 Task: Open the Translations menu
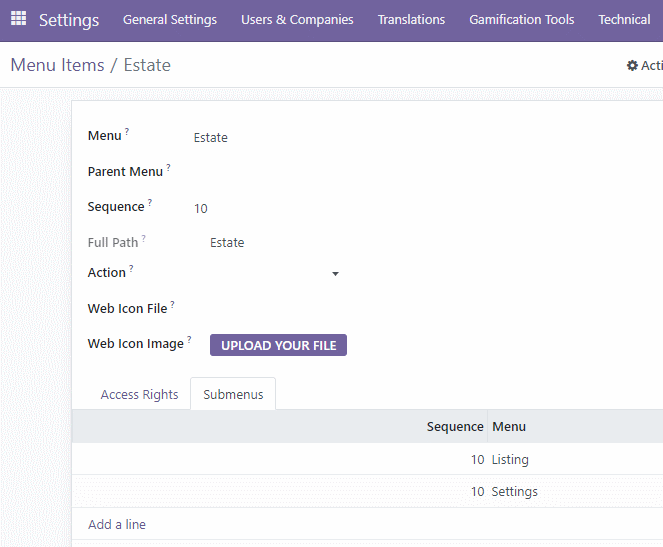pos(411,19)
